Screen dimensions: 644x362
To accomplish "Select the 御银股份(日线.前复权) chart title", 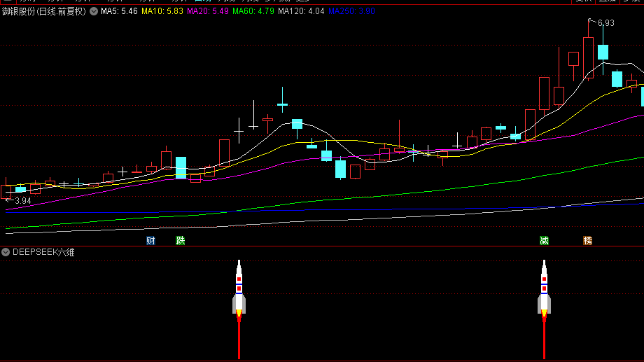I will point(44,11).
